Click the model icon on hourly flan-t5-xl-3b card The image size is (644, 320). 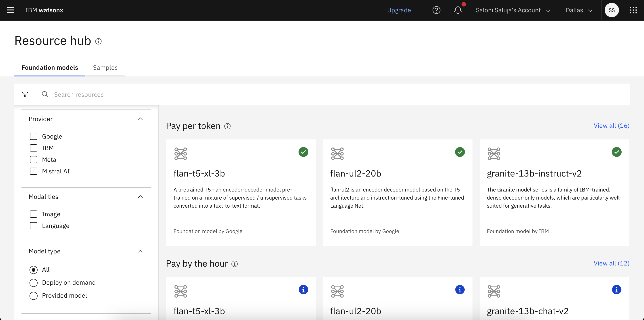(180, 291)
